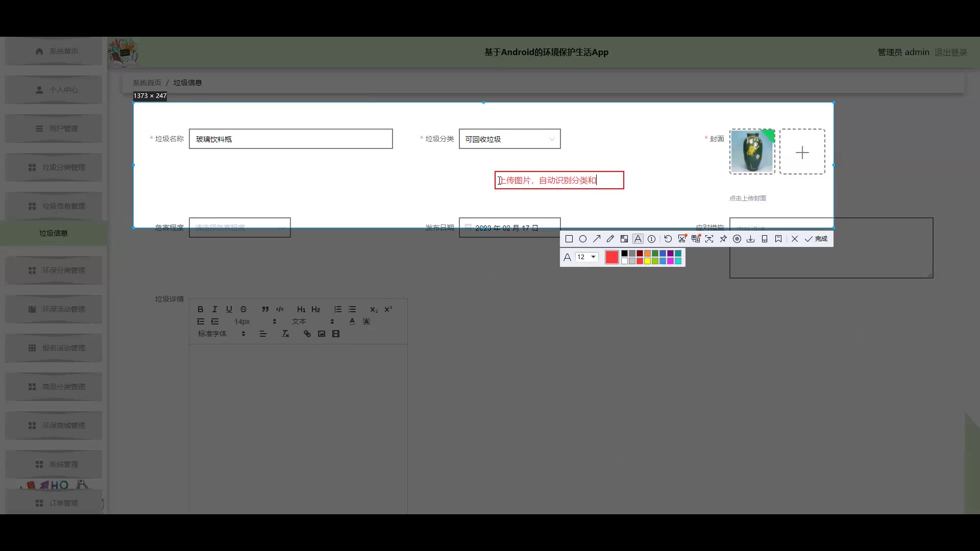Open the font size 12 dropdown

pyautogui.click(x=587, y=257)
